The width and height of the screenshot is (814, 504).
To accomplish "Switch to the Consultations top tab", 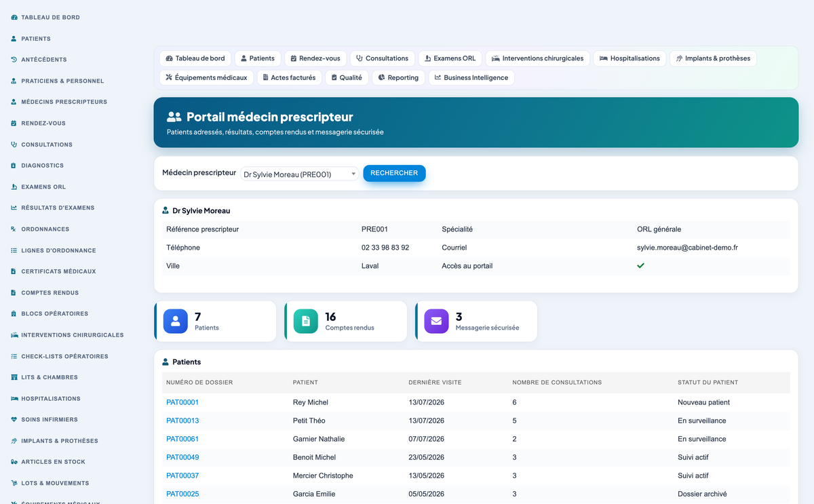I will [383, 58].
